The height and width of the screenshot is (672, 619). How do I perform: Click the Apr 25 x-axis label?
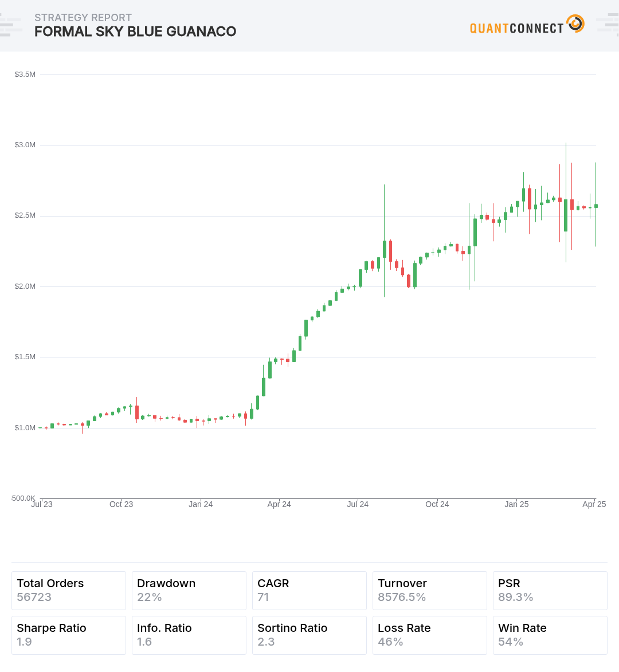[x=594, y=504]
